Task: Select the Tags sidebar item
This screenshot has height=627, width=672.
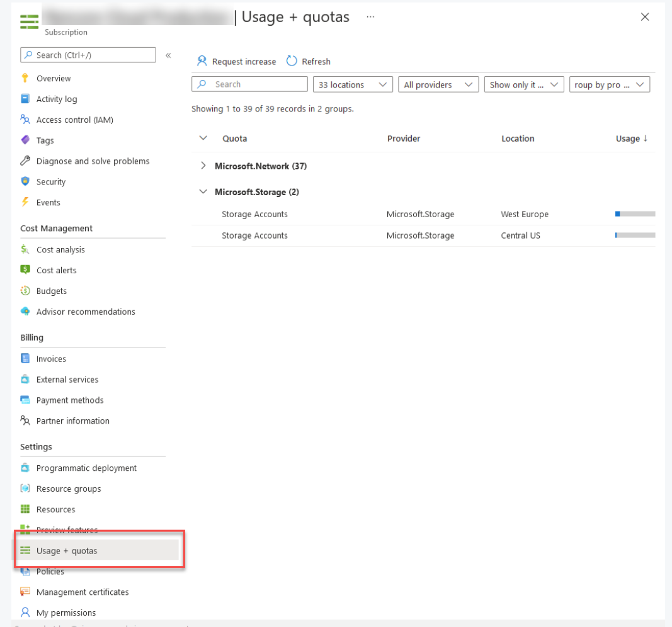Action: tap(44, 140)
